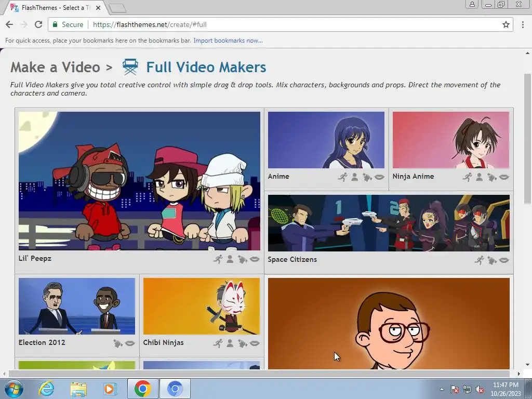
Task: Open a new browser tab
Action: point(118,8)
